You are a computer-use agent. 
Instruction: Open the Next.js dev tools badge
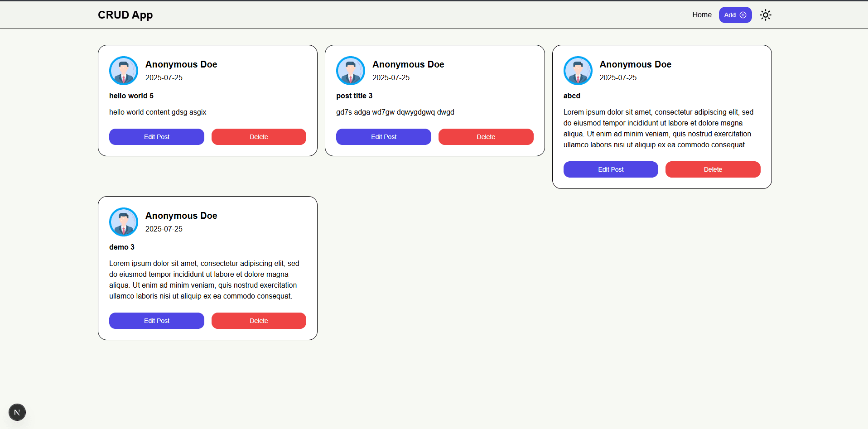click(17, 412)
